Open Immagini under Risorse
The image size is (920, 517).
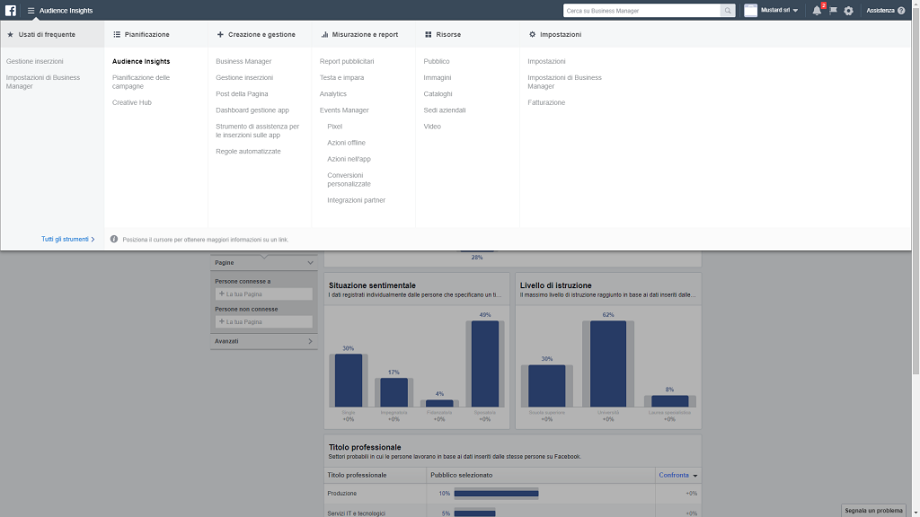(437, 77)
